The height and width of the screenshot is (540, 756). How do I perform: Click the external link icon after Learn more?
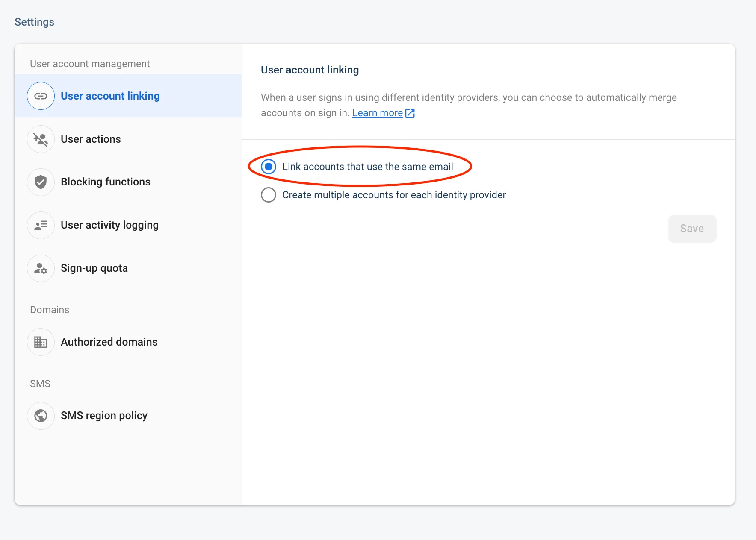(410, 113)
